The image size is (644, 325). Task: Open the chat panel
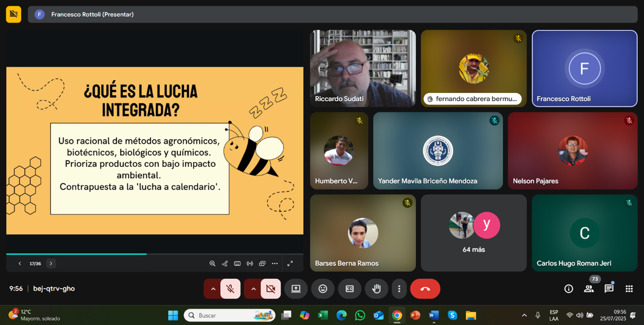pos(609,289)
